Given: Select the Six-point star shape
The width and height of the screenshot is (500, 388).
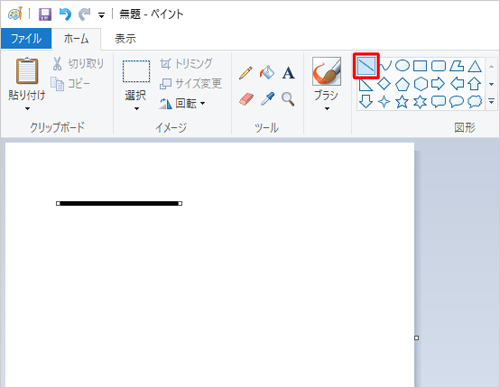Looking at the screenshot, I should [x=420, y=102].
